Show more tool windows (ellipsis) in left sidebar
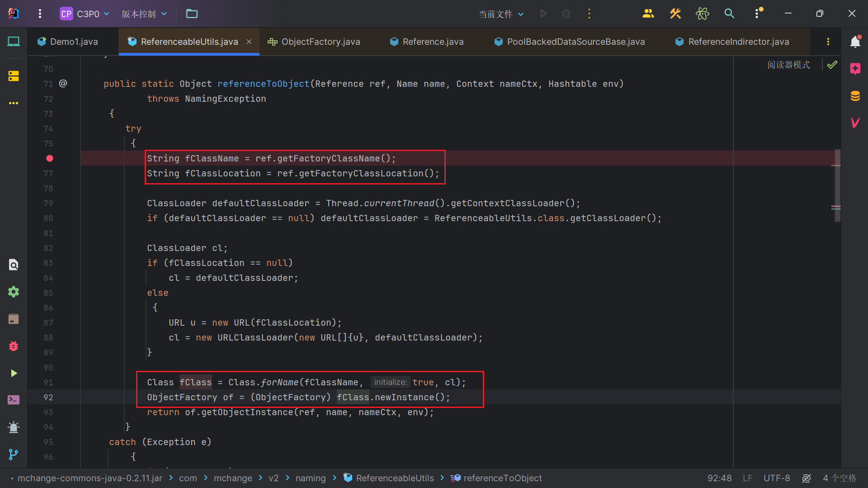Viewport: 868px width, 488px height. 14,103
